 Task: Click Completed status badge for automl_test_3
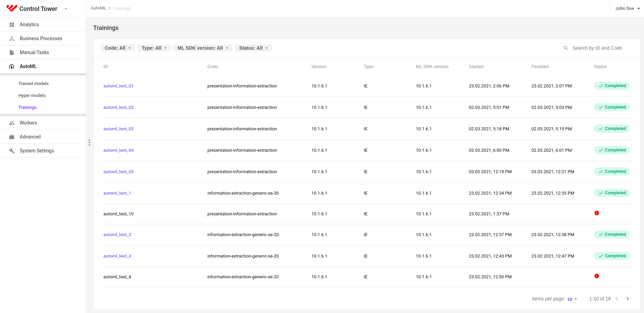(x=612, y=256)
